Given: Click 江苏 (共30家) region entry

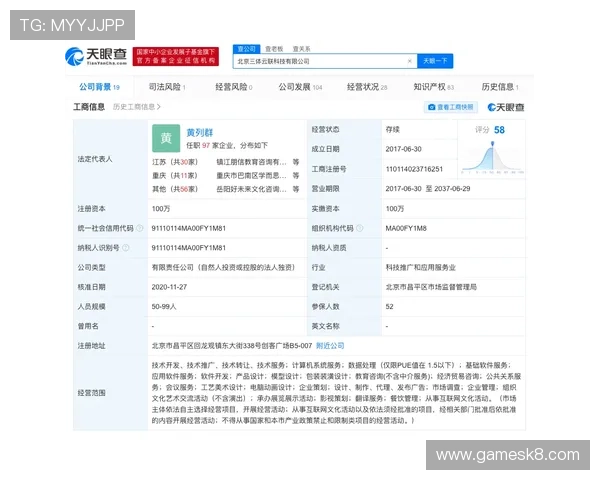Looking at the screenshot, I should (175, 162).
